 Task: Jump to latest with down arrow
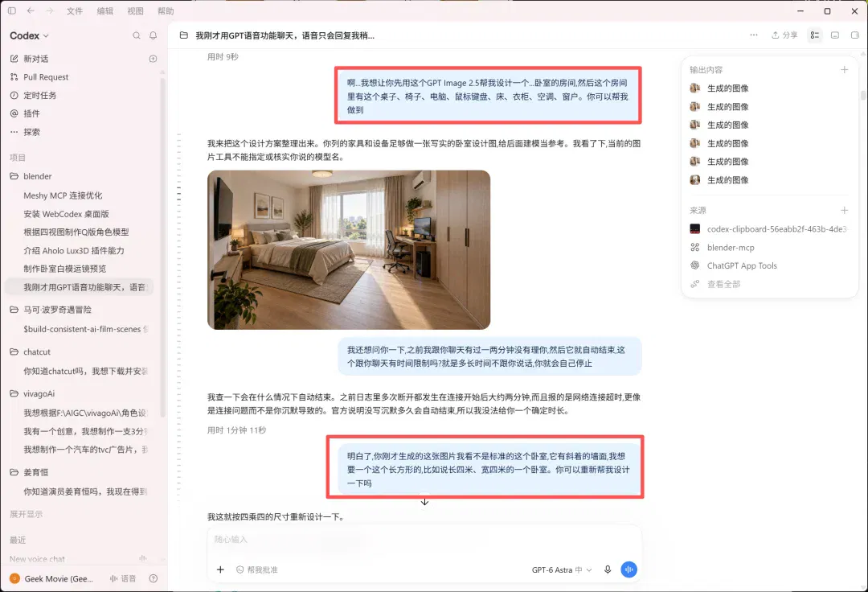424,502
